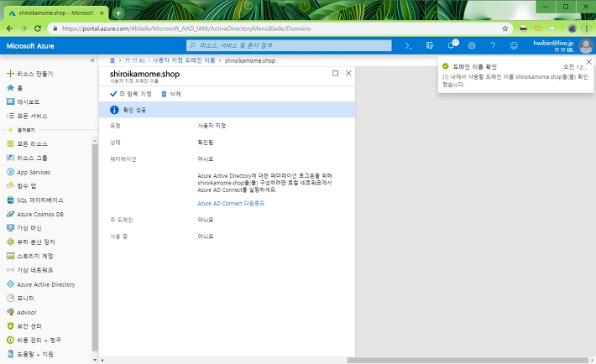
Task: Collapse the left sidebar using the chevrons
Action: pos(92,60)
